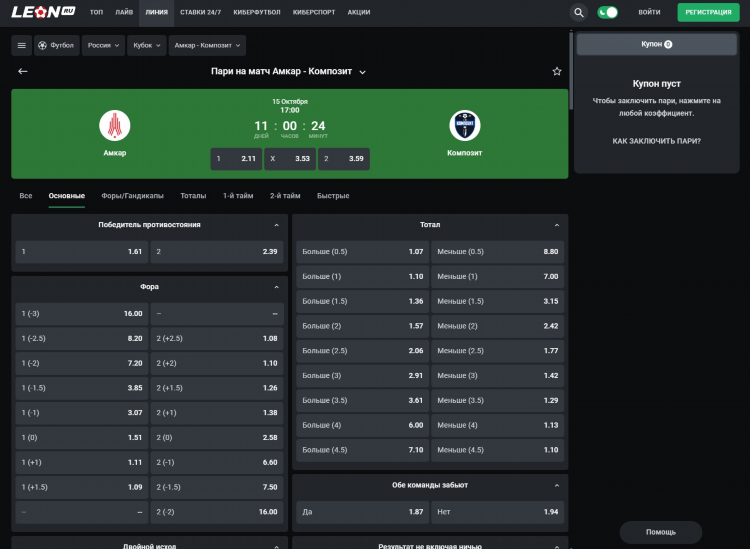This screenshot has height=549, width=750.
Task: Open the hamburger sports menu
Action: coord(22,45)
